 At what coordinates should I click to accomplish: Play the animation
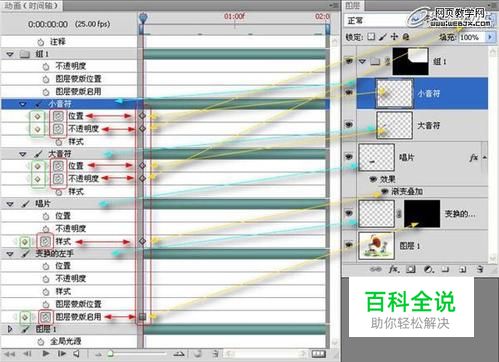[x=46, y=354]
